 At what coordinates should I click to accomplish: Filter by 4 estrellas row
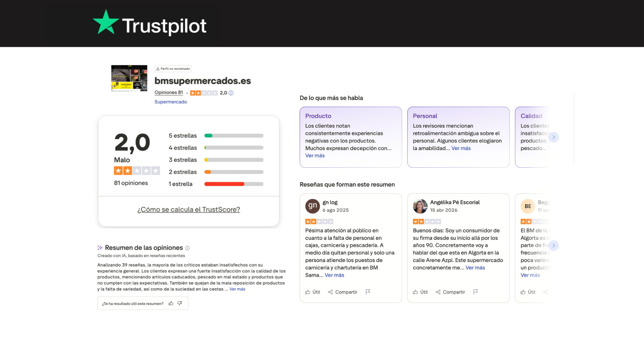[216, 148]
